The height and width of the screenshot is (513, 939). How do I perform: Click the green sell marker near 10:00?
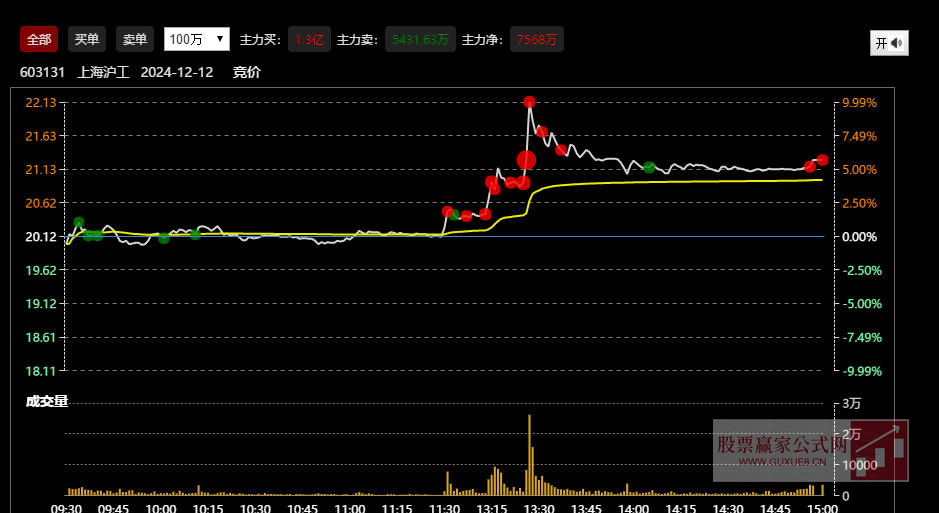pyautogui.click(x=164, y=238)
